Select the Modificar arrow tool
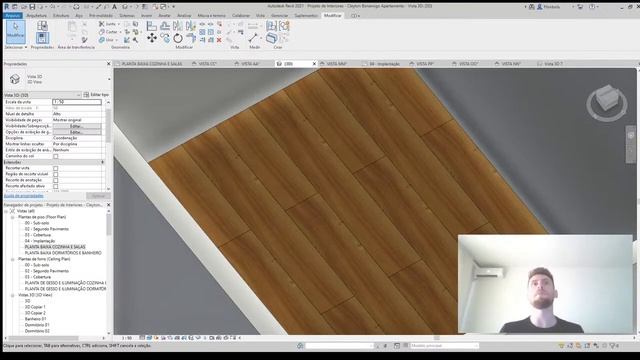 [x=16, y=31]
